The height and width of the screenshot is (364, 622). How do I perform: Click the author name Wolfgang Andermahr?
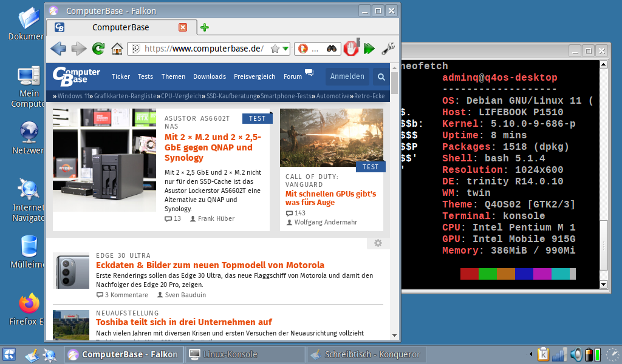point(326,222)
